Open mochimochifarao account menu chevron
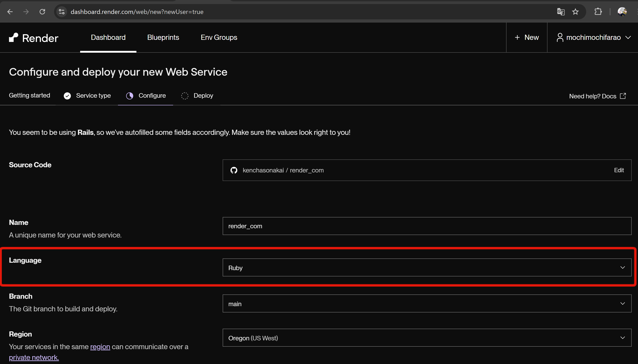 (x=628, y=38)
